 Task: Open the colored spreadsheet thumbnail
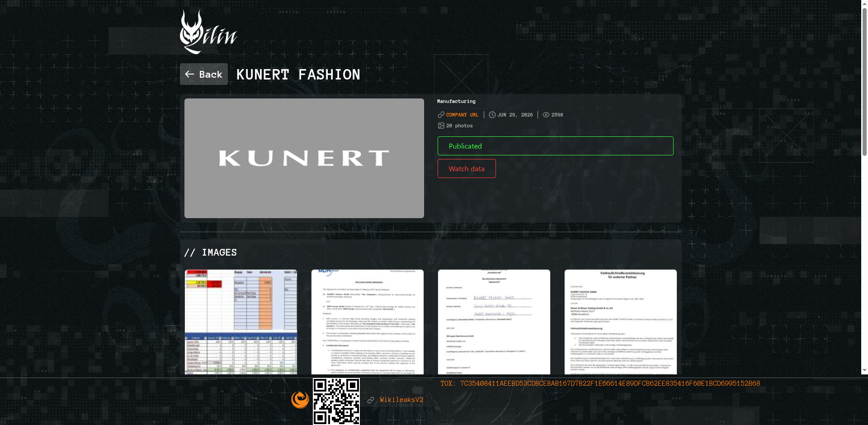click(241, 322)
